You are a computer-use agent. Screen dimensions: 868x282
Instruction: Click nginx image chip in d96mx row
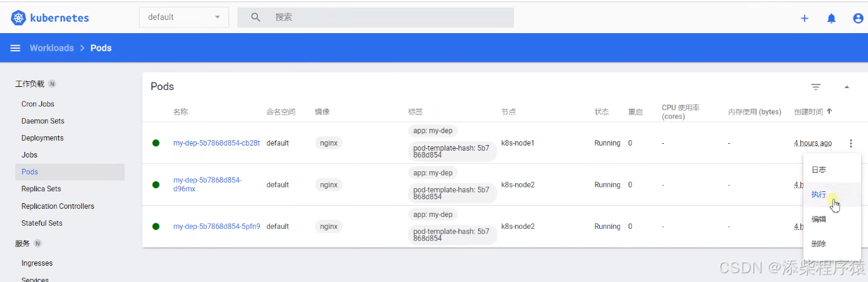click(x=329, y=184)
